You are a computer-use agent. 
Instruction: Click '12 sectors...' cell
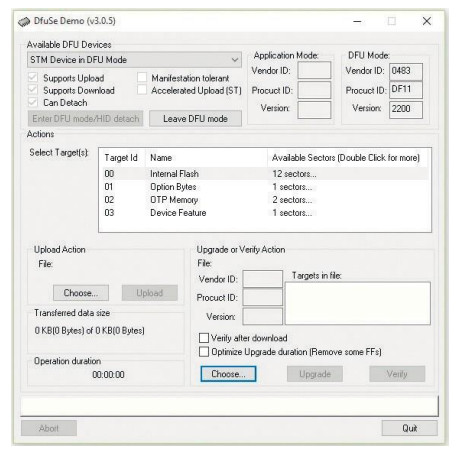coord(294,174)
